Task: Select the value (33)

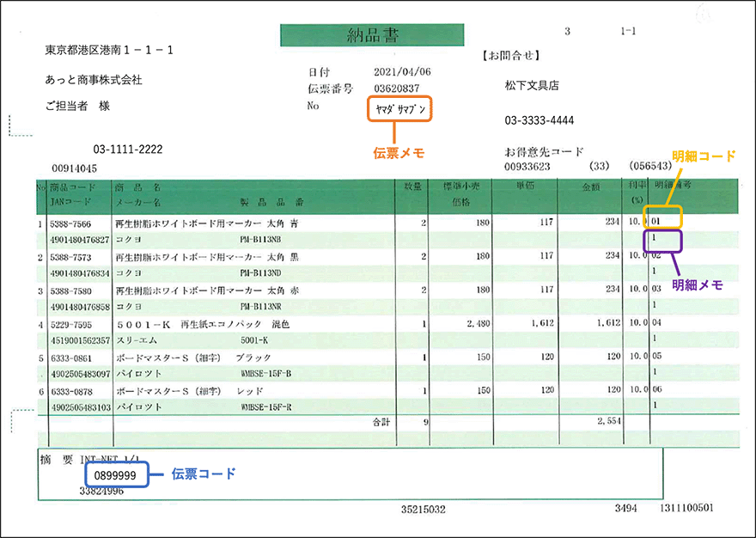Action: click(600, 167)
